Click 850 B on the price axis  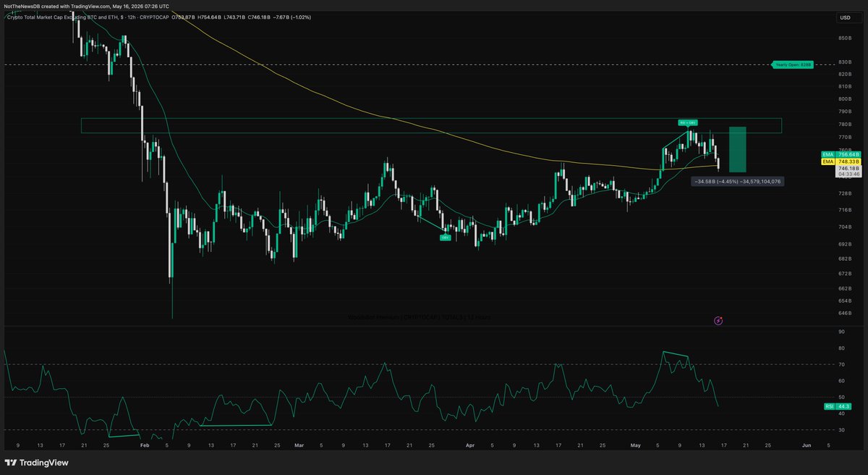845,38
